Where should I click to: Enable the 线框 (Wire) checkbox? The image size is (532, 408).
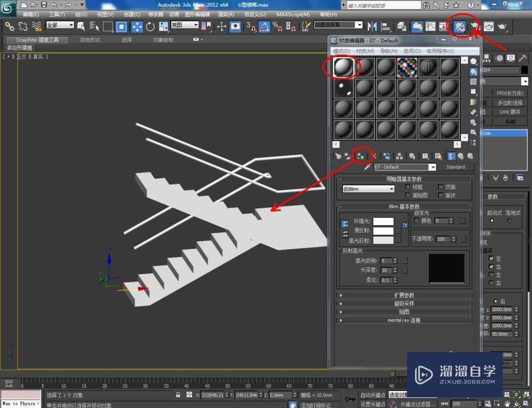pyautogui.click(x=409, y=187)
